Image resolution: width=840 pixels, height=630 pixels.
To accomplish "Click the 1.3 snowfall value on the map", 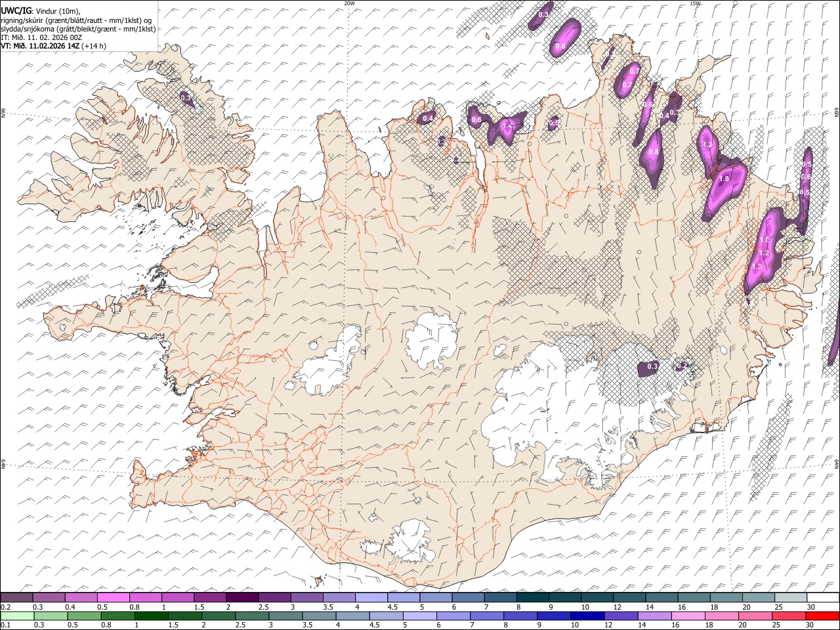I will 757,266.
